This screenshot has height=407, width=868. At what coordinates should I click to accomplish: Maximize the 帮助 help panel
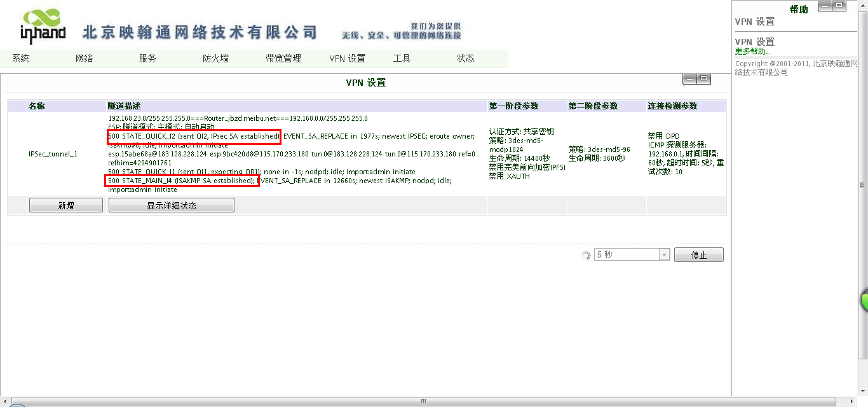(839, 6)
